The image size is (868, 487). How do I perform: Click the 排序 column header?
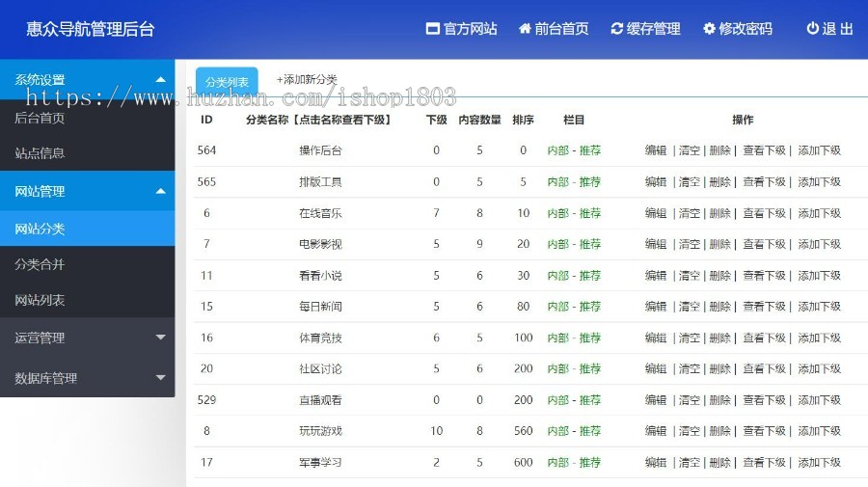point(523,120)
